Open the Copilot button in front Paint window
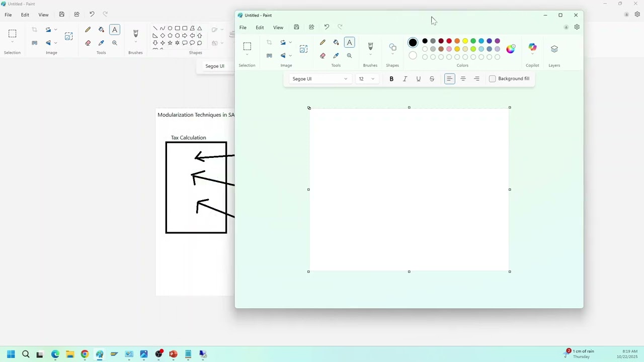 (532, 47)
